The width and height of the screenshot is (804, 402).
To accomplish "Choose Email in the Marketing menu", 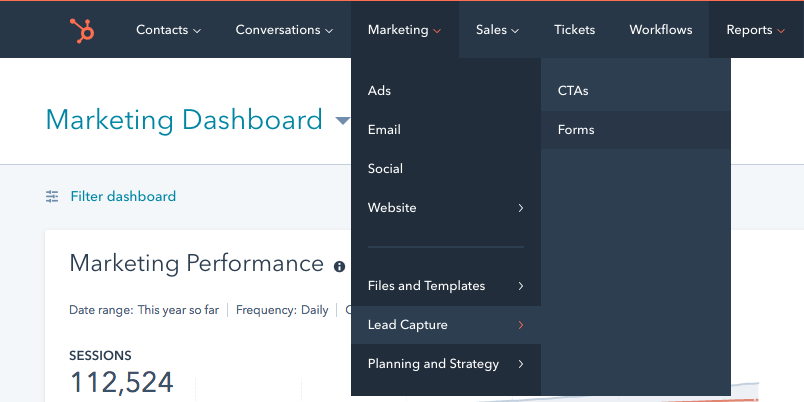I will [x=385, y=130].
